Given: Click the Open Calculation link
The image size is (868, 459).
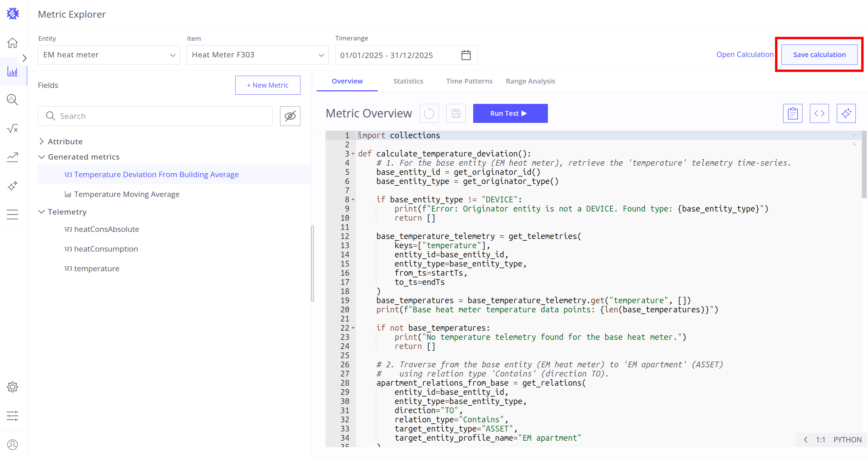Looking at the screenshot, I should pyautogui.click(x=745, y=55).
